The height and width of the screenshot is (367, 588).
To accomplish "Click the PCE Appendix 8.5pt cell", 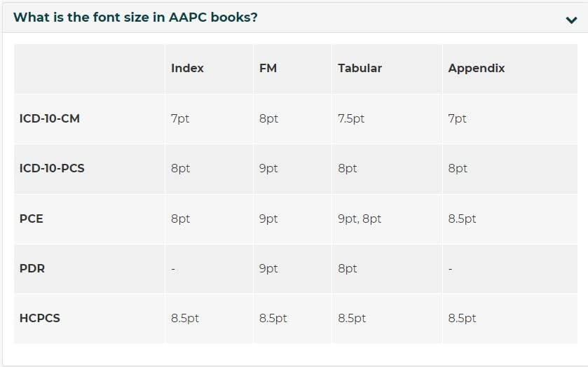I will point(462,219).
